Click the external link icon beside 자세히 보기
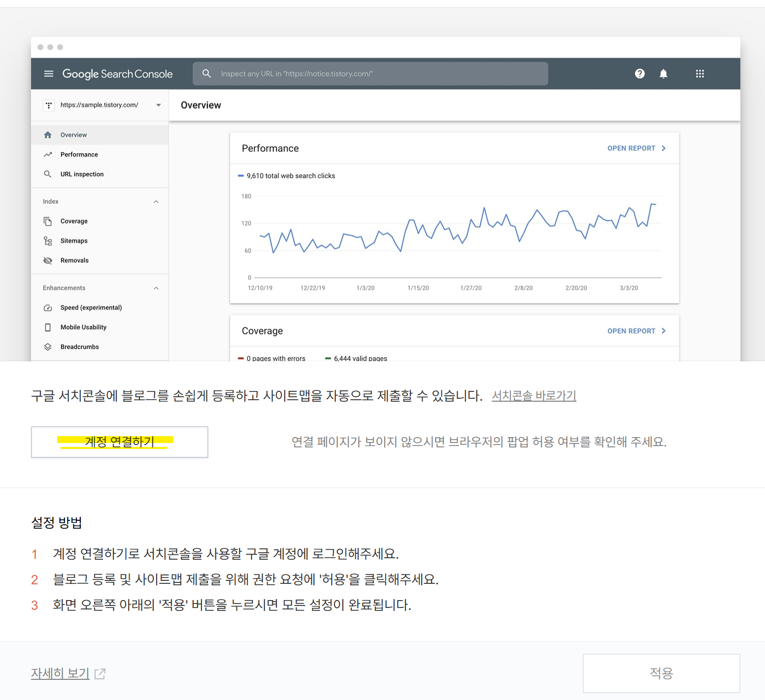 pos(100,673)
